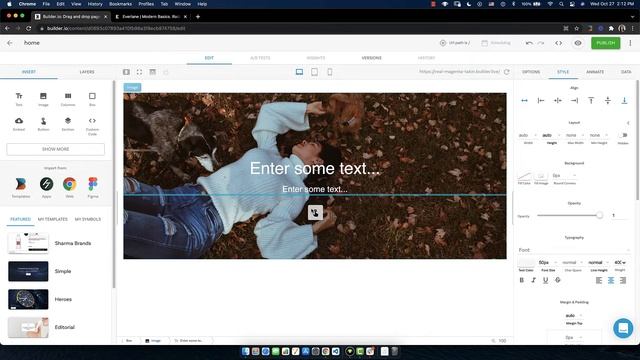Open the Animate tab
Screen dimensions: 640x360
point(595,72)
